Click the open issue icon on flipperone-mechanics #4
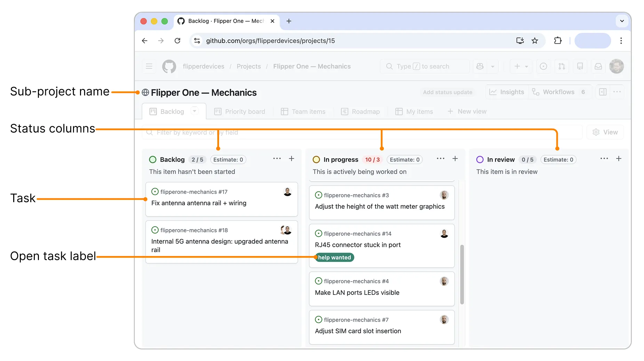This screenshot has width=644, height=361. (319, 281)
